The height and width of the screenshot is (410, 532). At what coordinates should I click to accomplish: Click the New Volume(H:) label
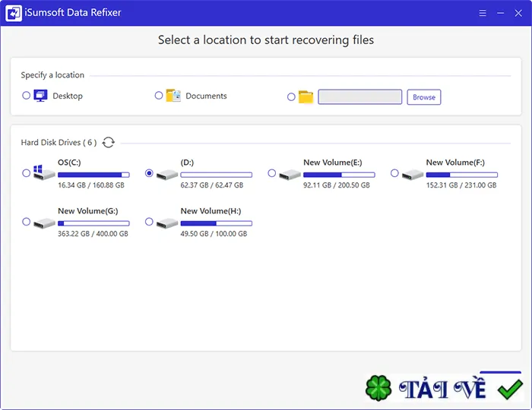click(x=211, y=211)
